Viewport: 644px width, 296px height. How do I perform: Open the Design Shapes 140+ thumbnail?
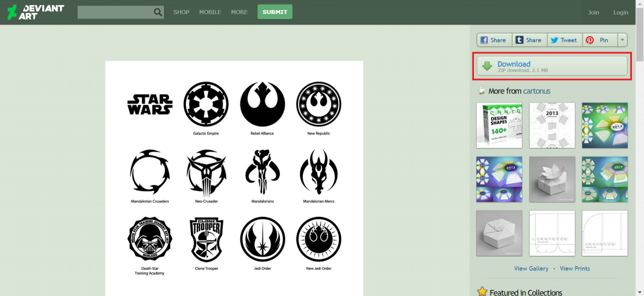point(499,126)
